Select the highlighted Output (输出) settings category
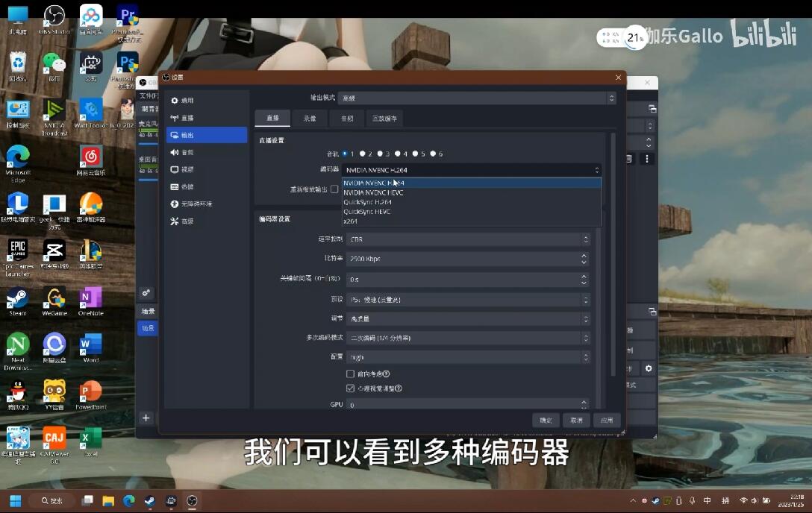The height and width of the screenshot is (513, 812). click(207, 135)
